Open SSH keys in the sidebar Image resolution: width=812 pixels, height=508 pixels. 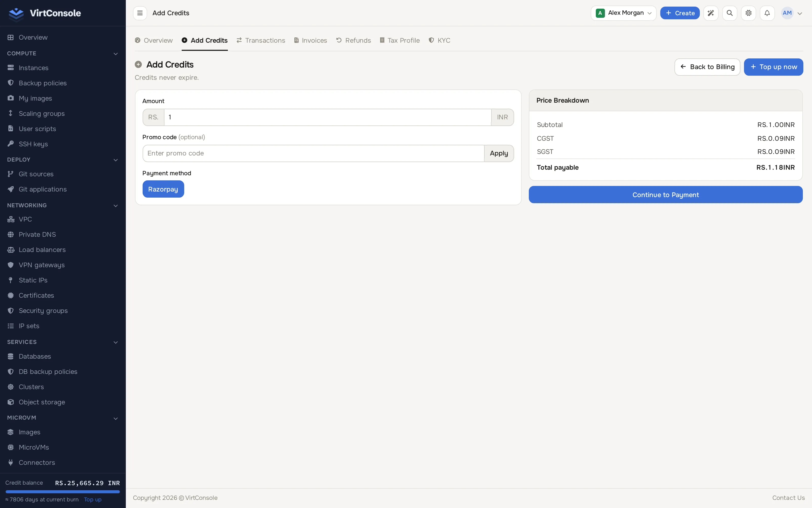point(63,144)
